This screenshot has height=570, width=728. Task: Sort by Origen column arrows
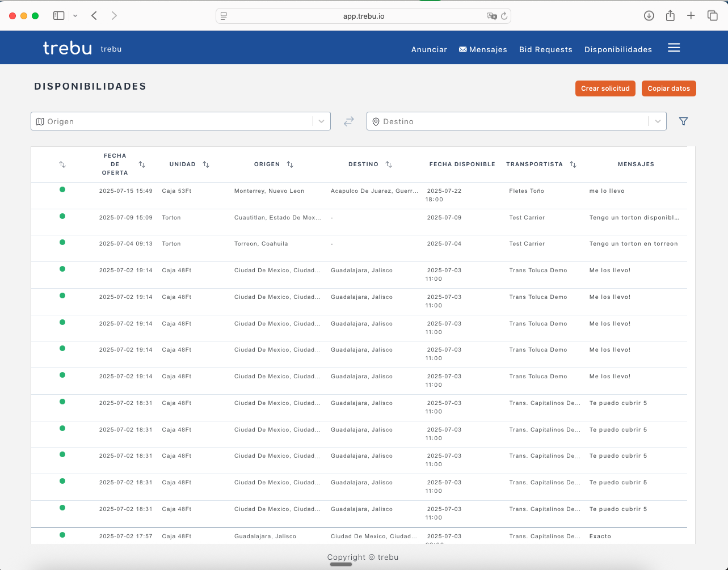tap(290, 164)
